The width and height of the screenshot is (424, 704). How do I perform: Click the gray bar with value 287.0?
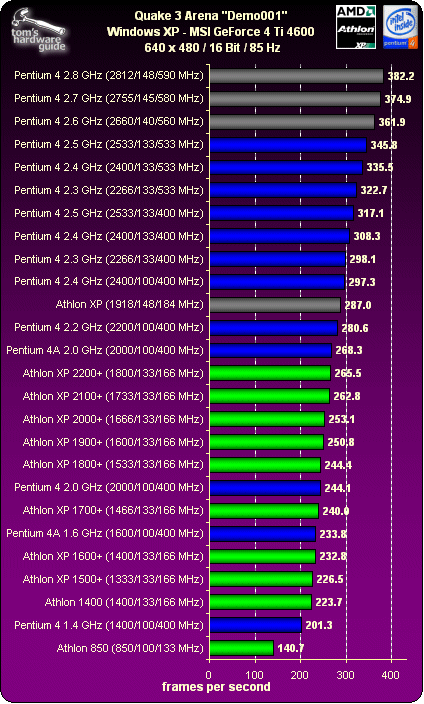pos(275,305)
